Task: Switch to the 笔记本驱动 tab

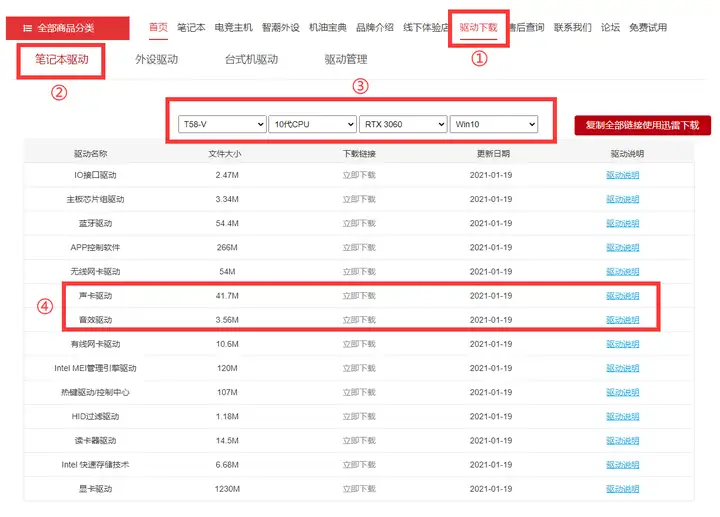Action: 62,59
